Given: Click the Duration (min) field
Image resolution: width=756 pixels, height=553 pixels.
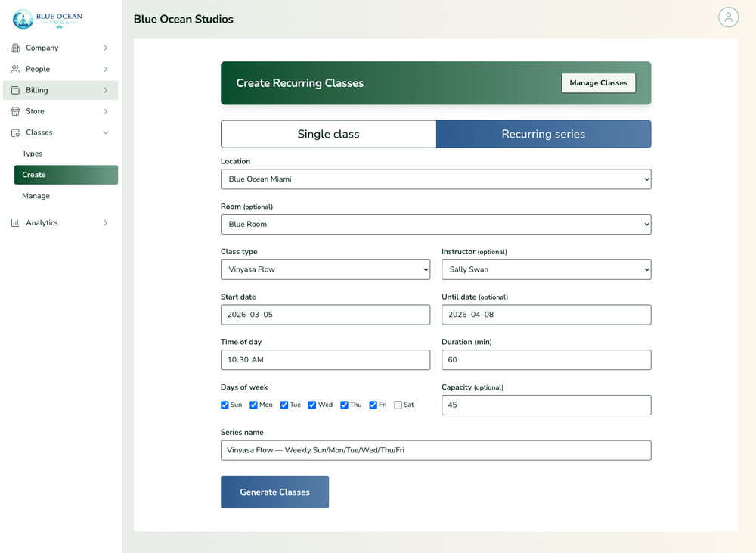Looking at the screenshot, I should coord(547,360).
